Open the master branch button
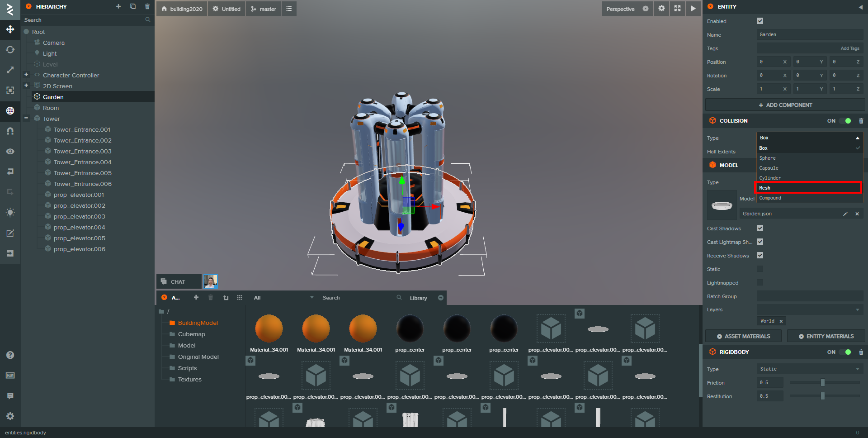This screenshot has height=438, width=868. coord(264,9)
